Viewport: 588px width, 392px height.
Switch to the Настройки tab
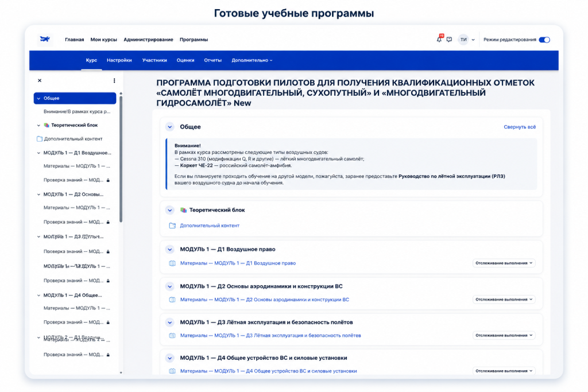[119, 60]
